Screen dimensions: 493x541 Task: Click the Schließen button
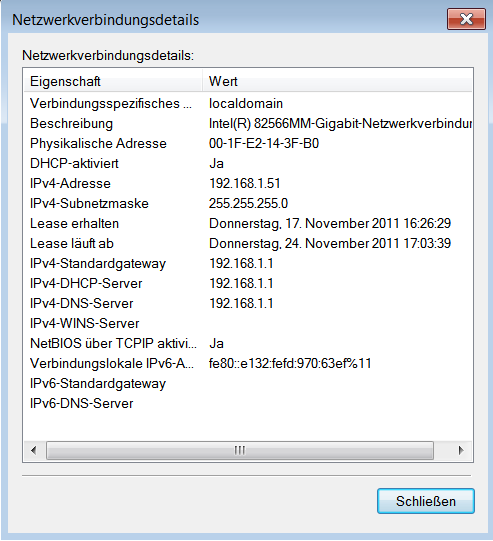426,501
